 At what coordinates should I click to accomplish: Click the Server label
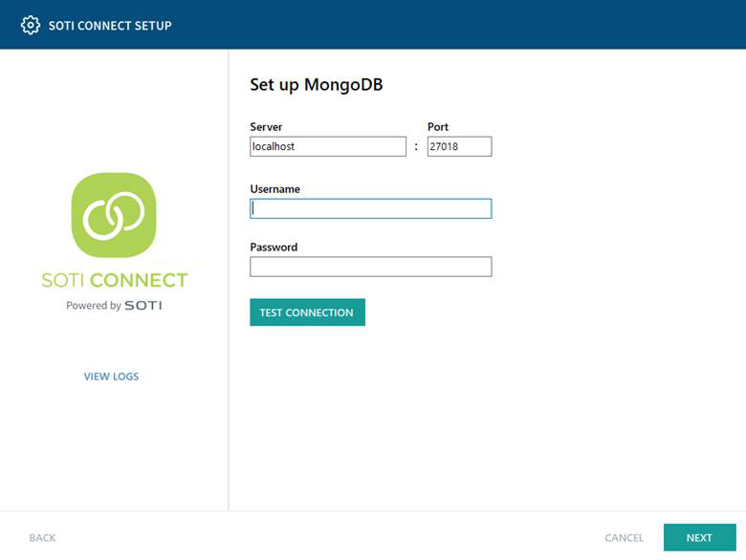coord(266,127)
